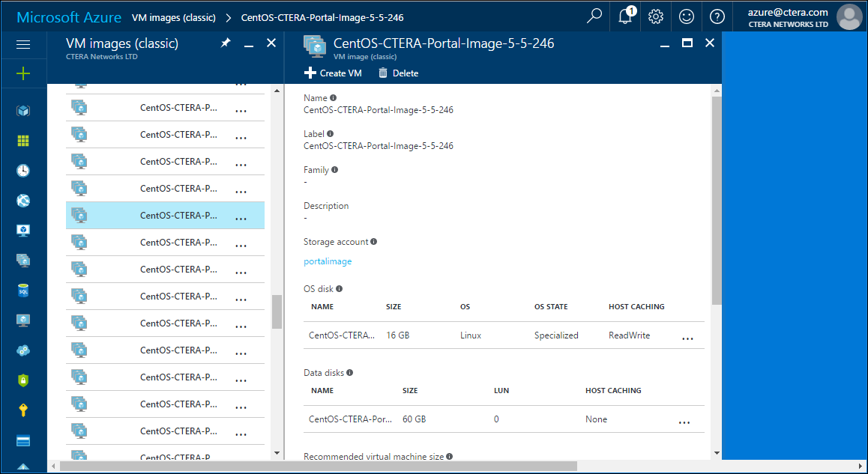Open SQL databases icon in sidebar
Viewport: 868px width, 474px height.
pyautogui.click(x=23, y=291)
